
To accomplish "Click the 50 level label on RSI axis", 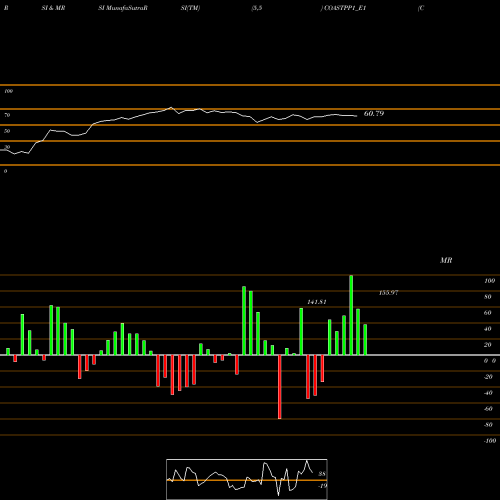I will coord(7,131).
